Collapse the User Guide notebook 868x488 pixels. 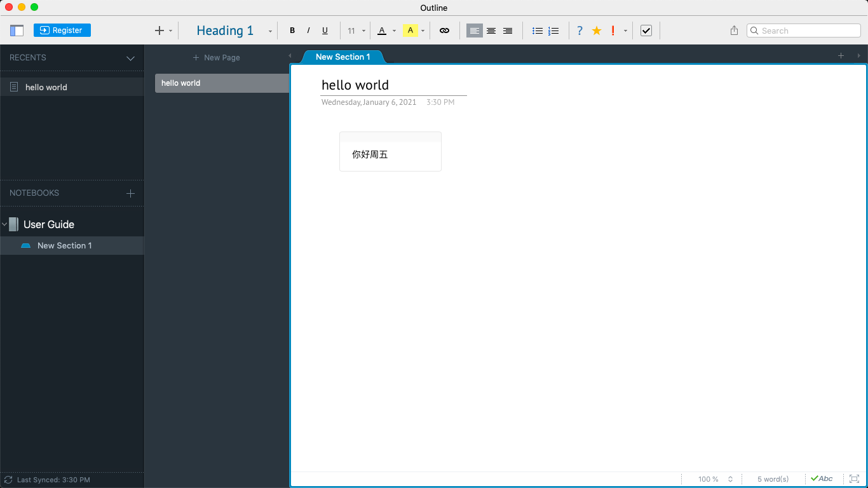(x=4, y=224)
